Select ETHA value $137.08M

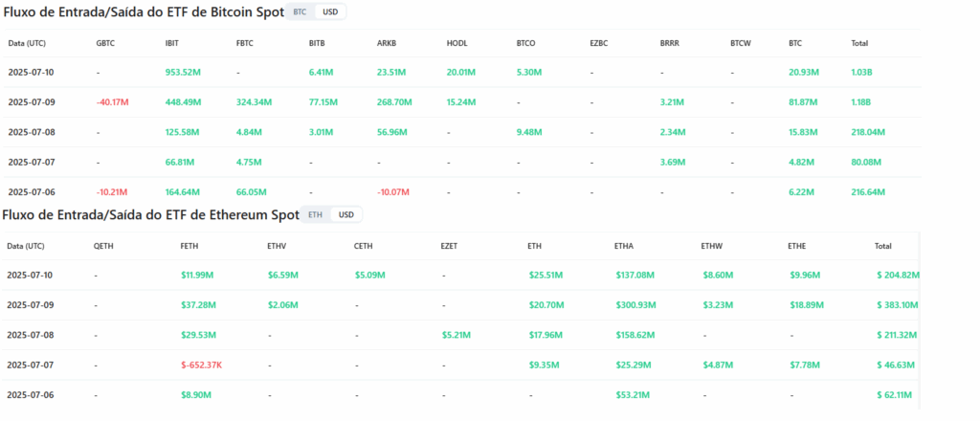tap(635, 275)
